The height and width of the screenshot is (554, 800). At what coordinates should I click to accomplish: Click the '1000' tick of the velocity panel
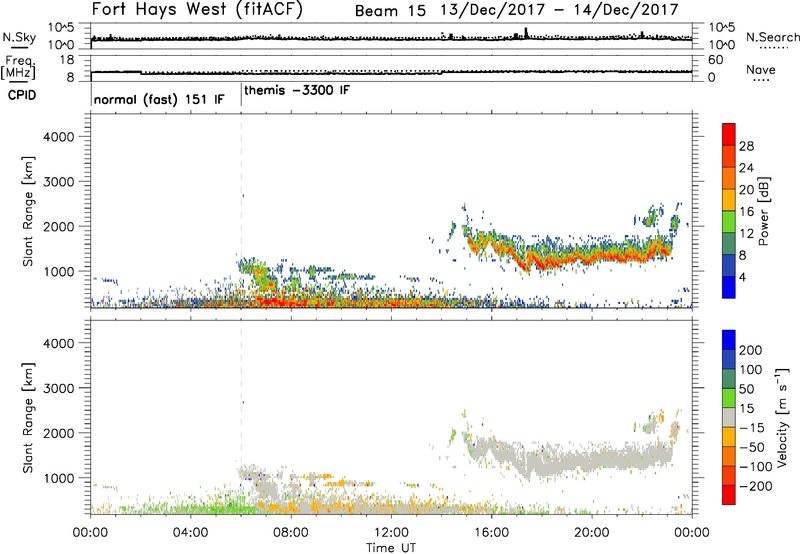tap(58, 478)
